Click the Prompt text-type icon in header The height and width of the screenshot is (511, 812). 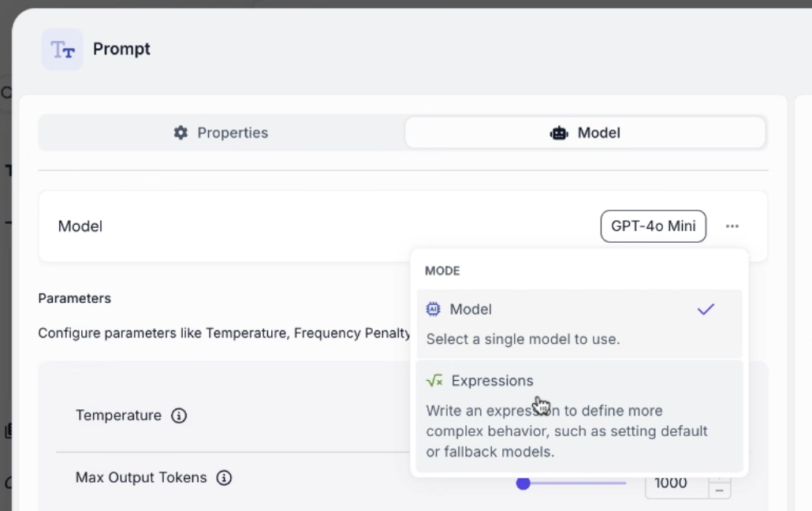point(62,50)
